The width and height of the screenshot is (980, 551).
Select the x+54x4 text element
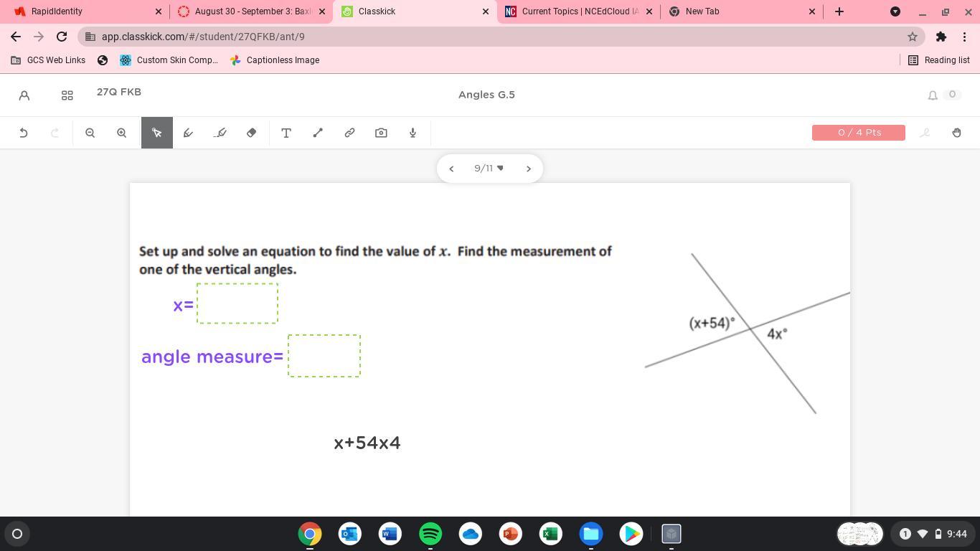pyautogui.click(x=367, y=443)
